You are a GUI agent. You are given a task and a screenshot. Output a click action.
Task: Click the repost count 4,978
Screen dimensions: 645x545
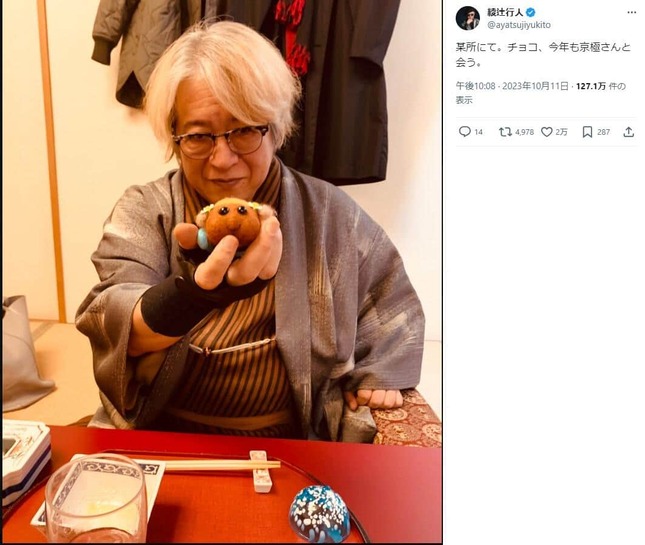pos(524,132)
